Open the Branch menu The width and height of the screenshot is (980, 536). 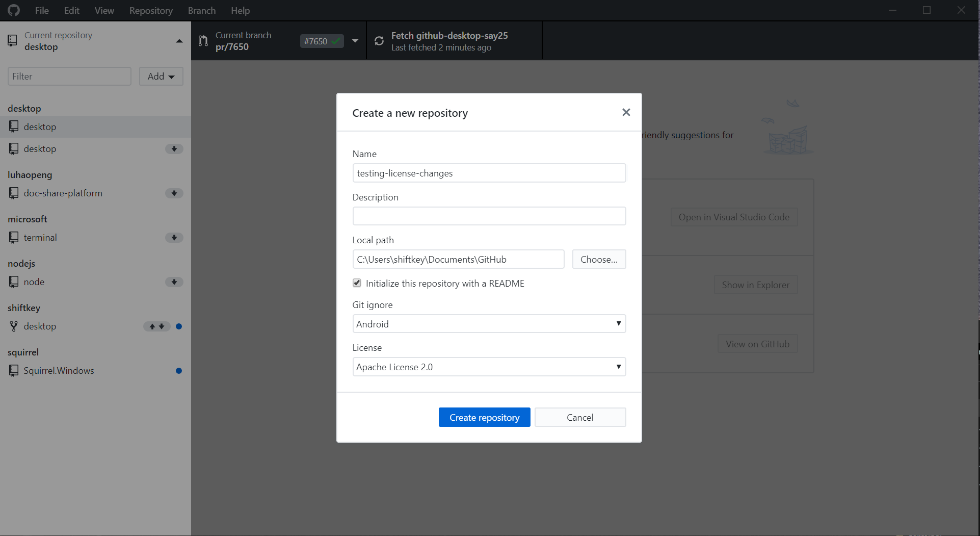201,10
